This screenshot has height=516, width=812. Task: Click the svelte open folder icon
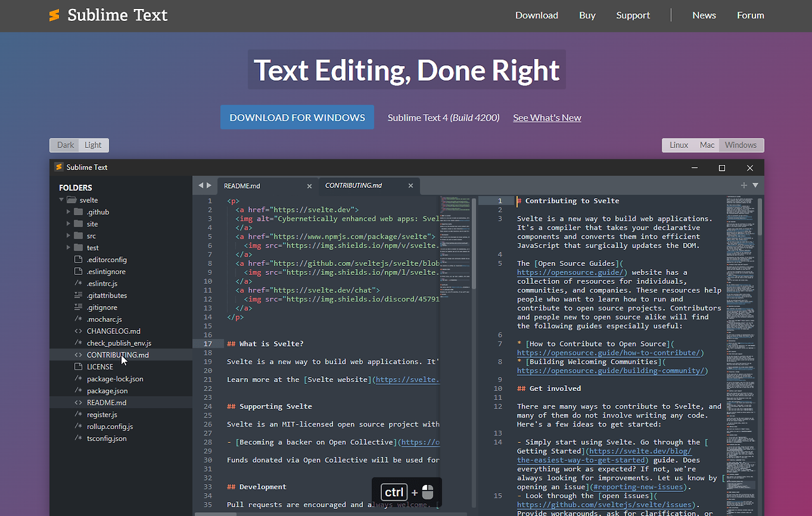click(71, 200)
